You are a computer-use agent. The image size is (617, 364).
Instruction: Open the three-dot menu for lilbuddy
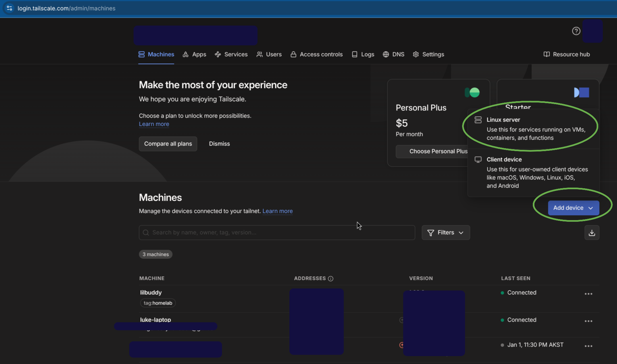[588, 294]
